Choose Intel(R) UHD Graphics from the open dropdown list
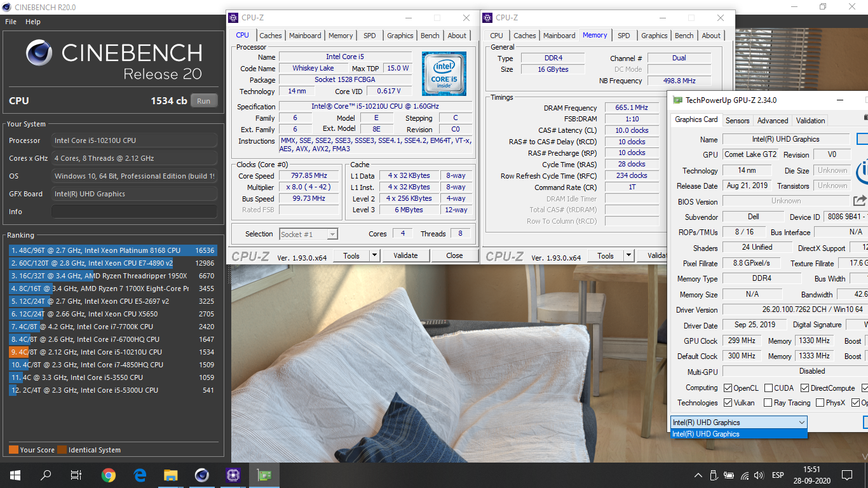868x488 pixels. [739, 434]
